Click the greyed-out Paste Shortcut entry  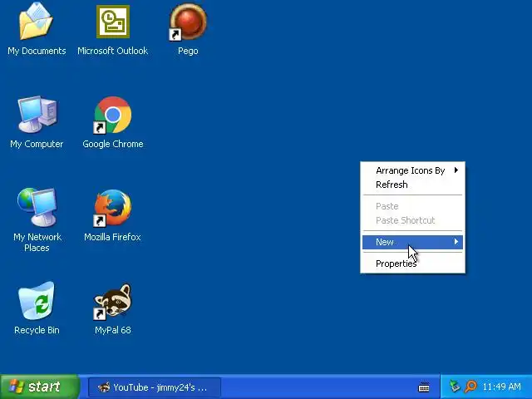pos(412,220)
